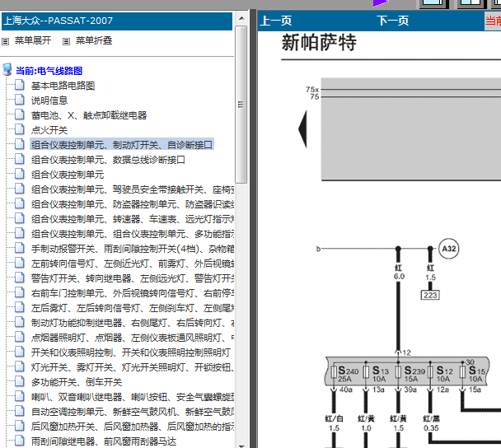Open 组合仪表控制单元、转速器、车速表 entry
Screen dimensions: 501x448
[133, 219]
